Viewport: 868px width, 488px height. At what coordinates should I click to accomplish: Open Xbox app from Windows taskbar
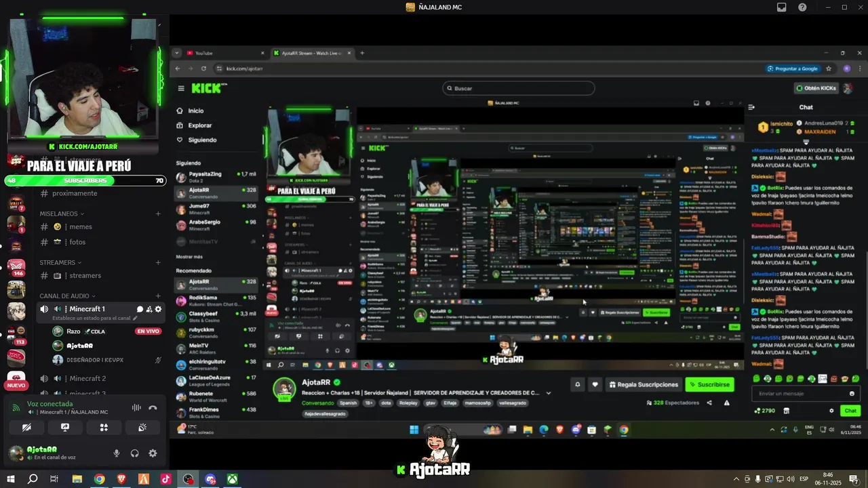click(x=232, y=479)
